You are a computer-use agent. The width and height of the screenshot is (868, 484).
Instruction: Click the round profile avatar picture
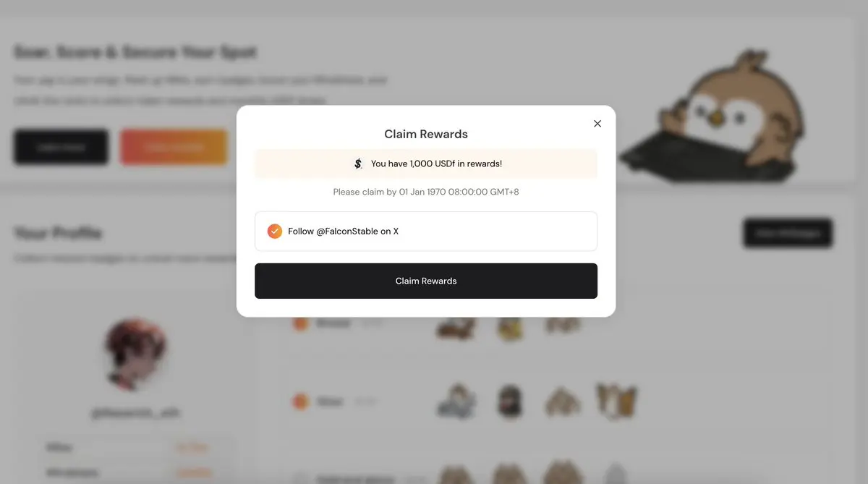click(136, 354)
